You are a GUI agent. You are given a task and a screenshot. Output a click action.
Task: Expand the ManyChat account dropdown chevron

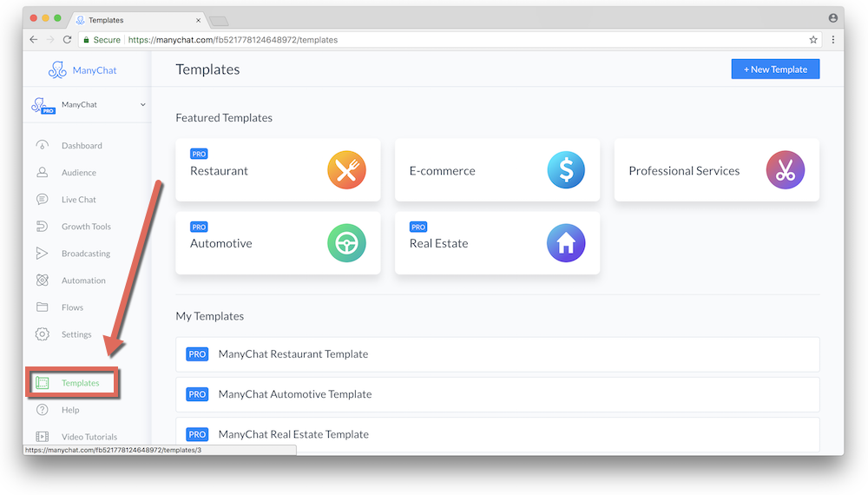[143, 105]
